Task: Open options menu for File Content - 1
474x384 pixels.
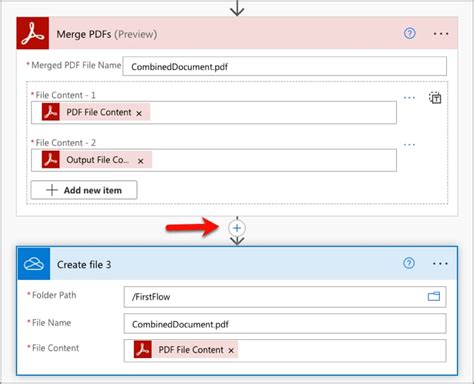Action: pyautogui.click(x=409, y=98)
